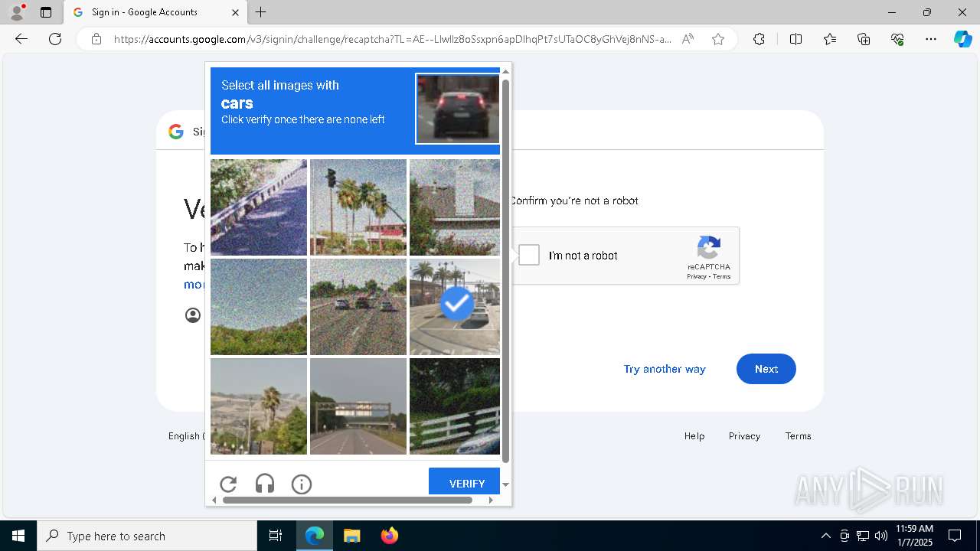This screenshot has width=980, height=551.
Task: Open the Tab actions menu icon
Action: [x=46, y=12]
